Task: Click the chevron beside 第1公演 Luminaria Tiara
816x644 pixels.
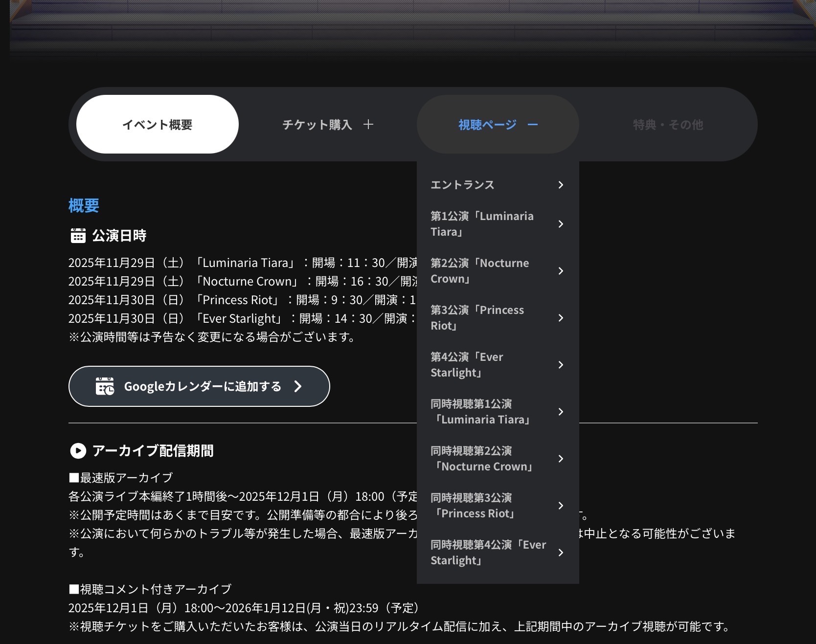Action: (x=561, y=224)
